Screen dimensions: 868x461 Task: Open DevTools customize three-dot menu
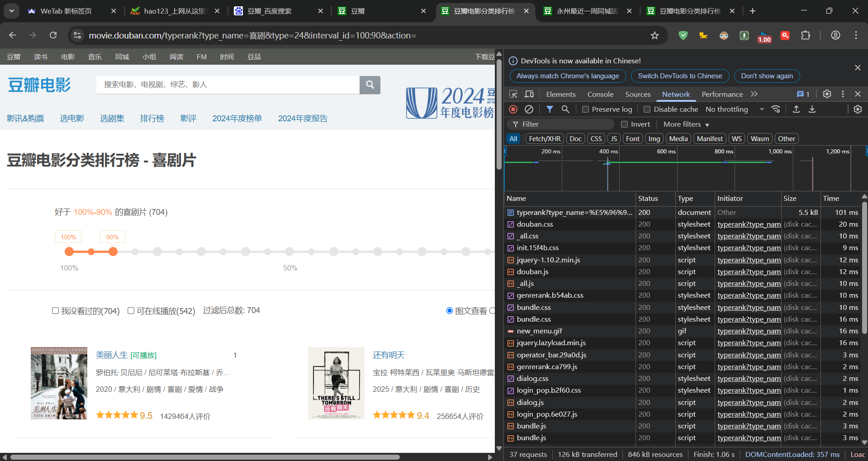pyautogui.click(x=843, y=94)
